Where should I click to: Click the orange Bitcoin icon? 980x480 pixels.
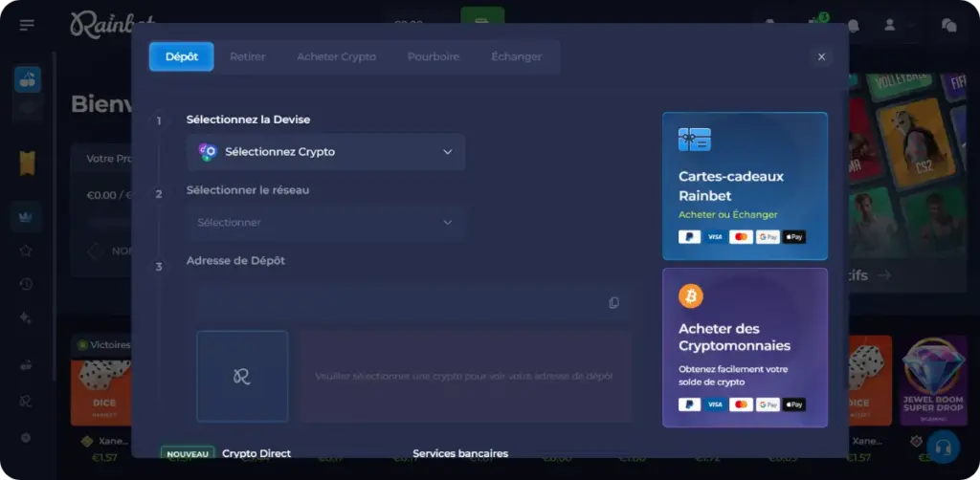click(691, 296)
